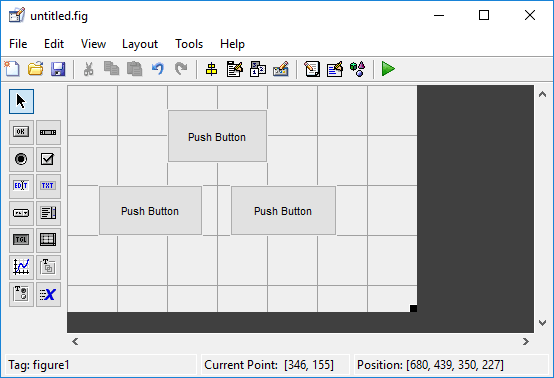Viewport: 554px width, 378px height.
Task: Run the figure with green arrow
Action: 388,69
